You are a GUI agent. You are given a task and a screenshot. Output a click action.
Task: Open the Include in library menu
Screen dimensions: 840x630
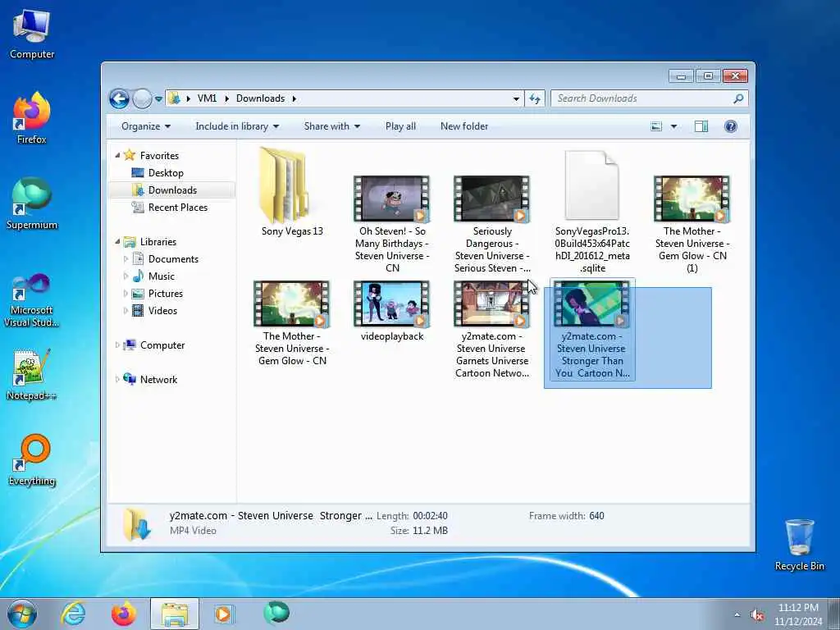point(237,126)
